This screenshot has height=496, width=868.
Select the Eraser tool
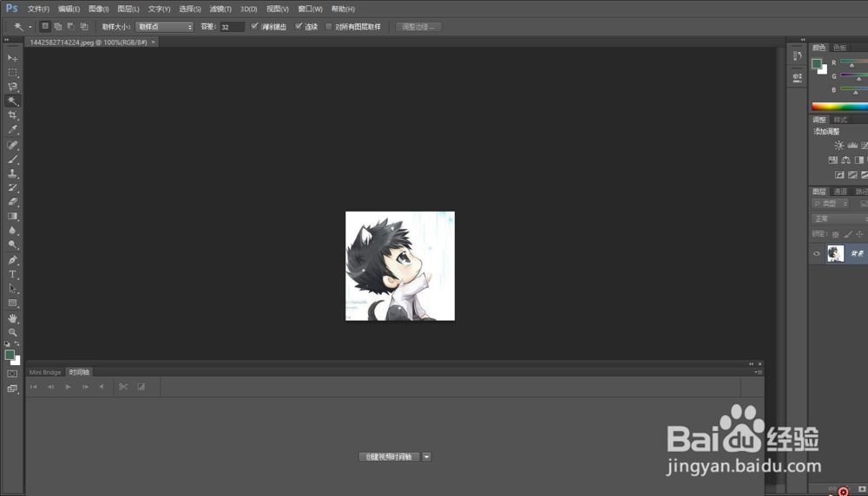pyautogui.click(x=12, y=202)
